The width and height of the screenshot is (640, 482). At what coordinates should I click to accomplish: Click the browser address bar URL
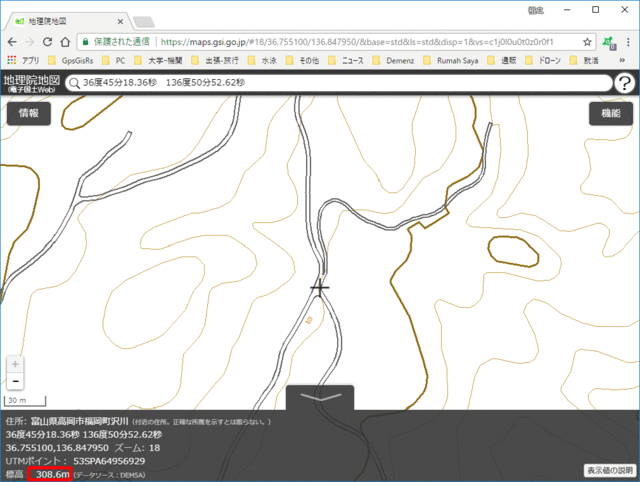click(357, 42)
